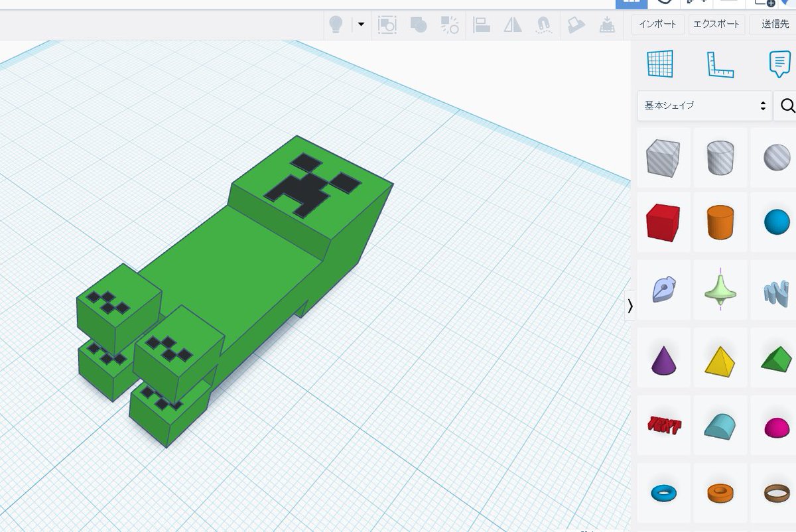Click the Group icon with dotted frame
This screenshot has width=796, height=532.
387,25
